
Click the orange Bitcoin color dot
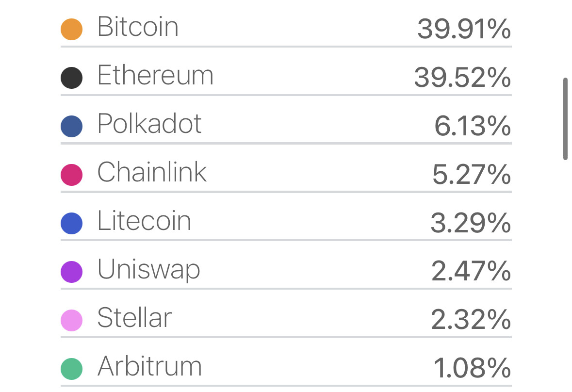tap(71, 29)
